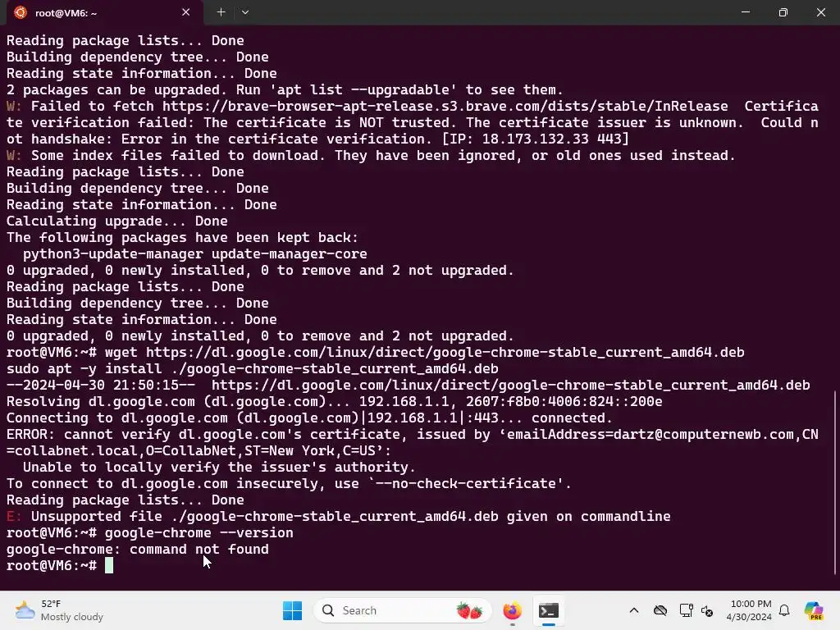
Task: Close the terminal window
Action: 820,12
